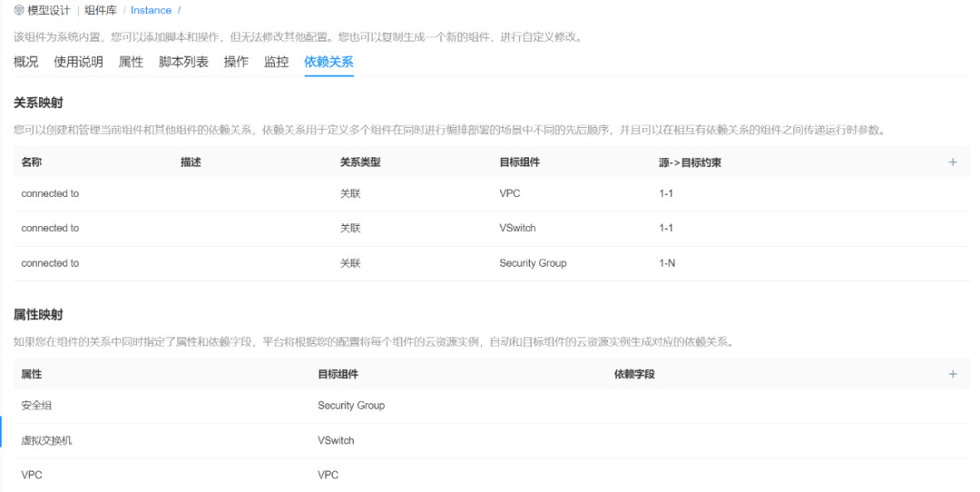Click the 目标组件 header in attribute mapping
The height and width of the screenshot is (492, 980).
[x=338, y=374]
